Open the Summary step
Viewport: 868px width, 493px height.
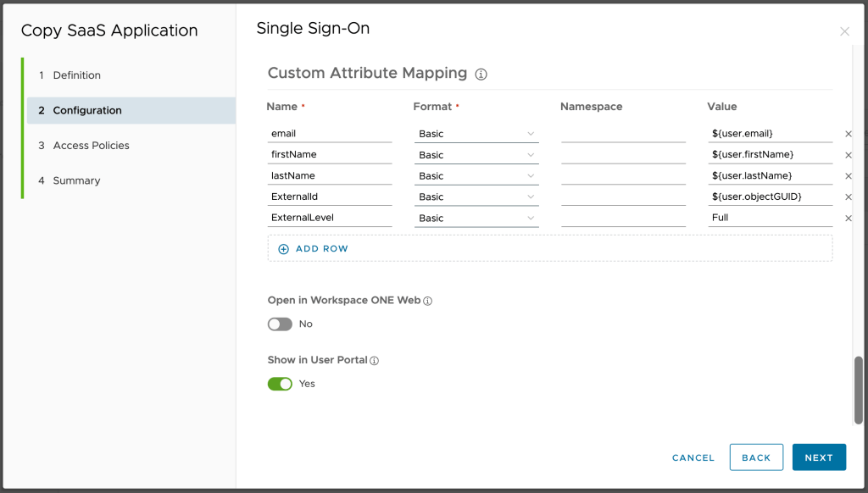(x=76, y=180)
